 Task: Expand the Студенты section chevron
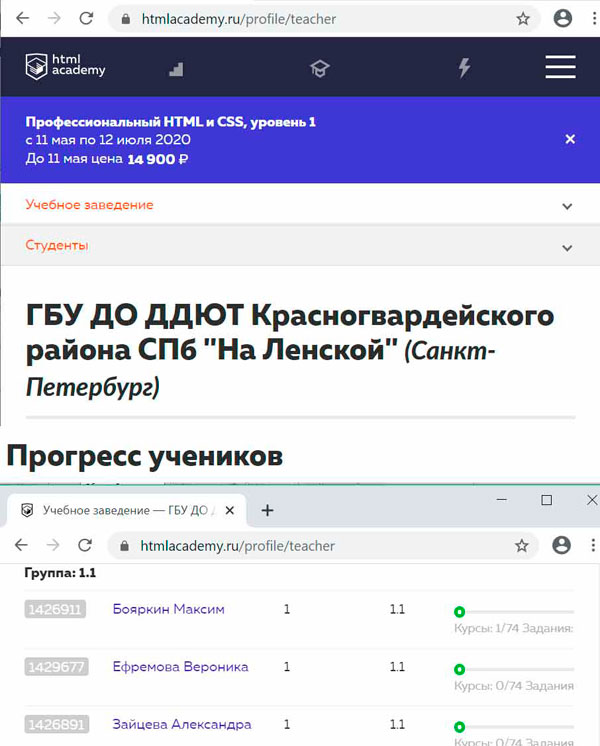(x=567, y=248)
